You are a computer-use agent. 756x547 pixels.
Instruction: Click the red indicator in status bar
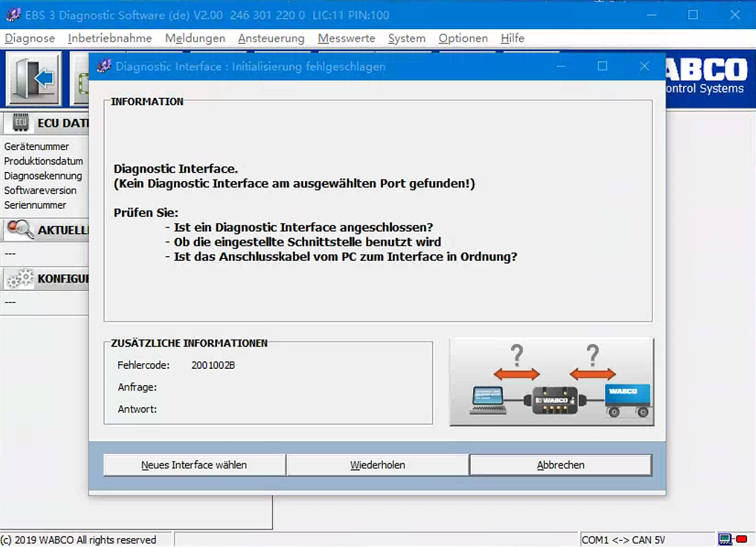point(741,539)
